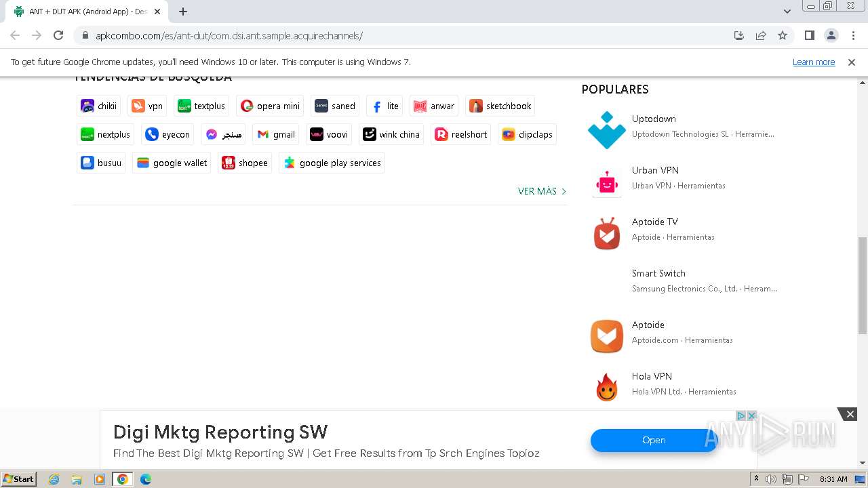
Task: Open the busuu search tag
Action: point(101,163)
